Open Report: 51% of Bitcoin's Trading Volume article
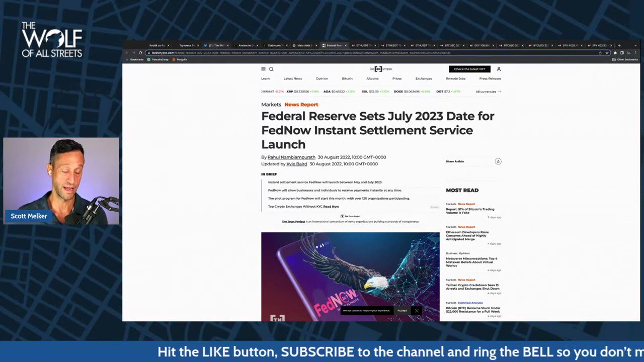This screenshot has height=362, width=644. pos(470,211)
